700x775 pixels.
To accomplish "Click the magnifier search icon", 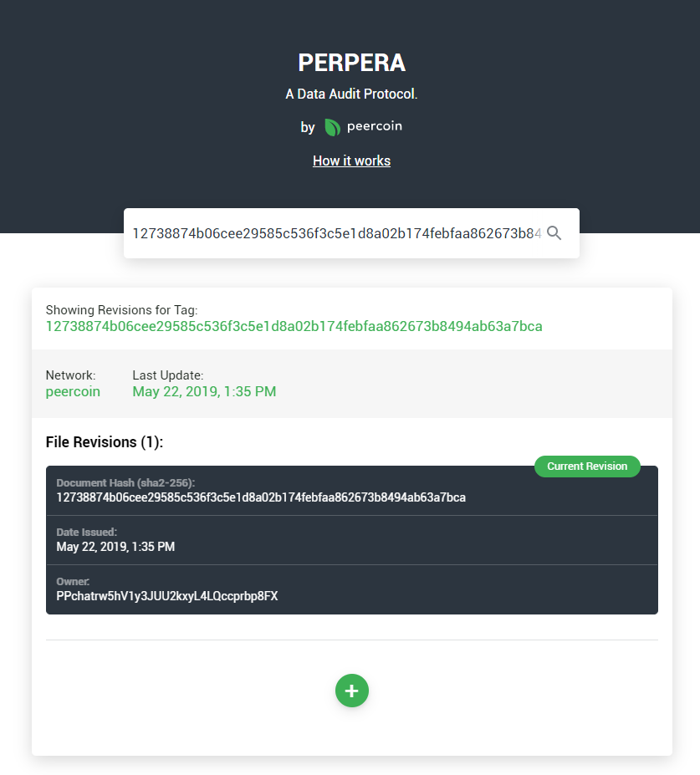I will (x=554, y=233).
